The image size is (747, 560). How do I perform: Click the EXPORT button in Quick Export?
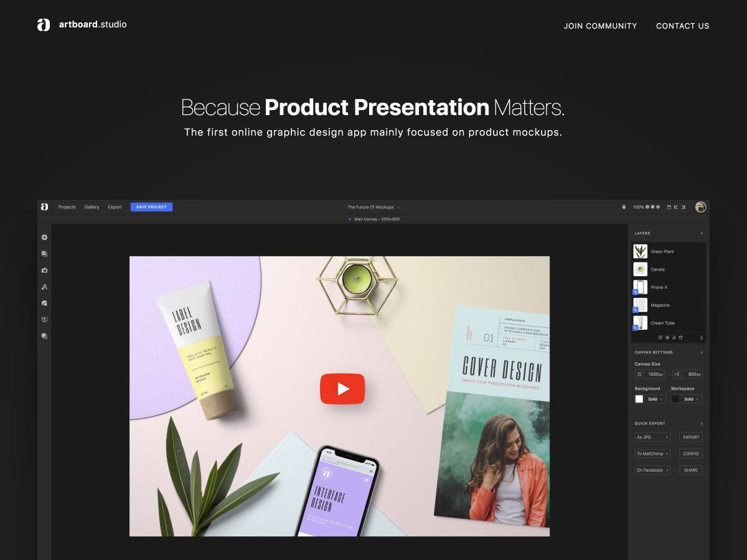[691, 437]
